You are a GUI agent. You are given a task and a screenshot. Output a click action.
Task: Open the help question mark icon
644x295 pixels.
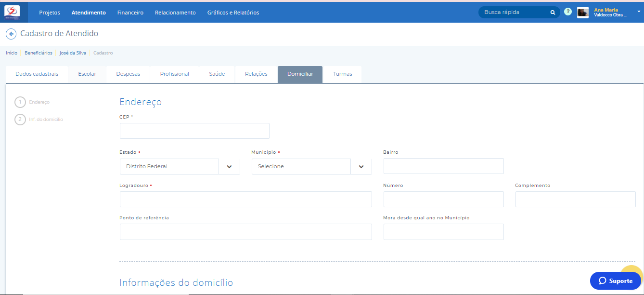coord(568,12)
